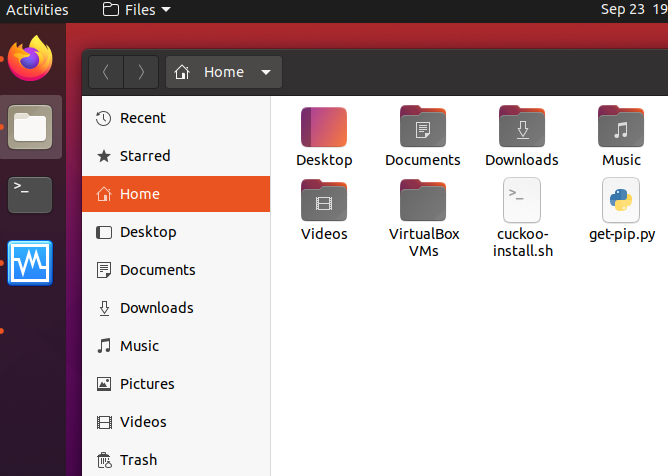Select Downloads in the sidebar

pyautogui.click(x=176, y=308)
